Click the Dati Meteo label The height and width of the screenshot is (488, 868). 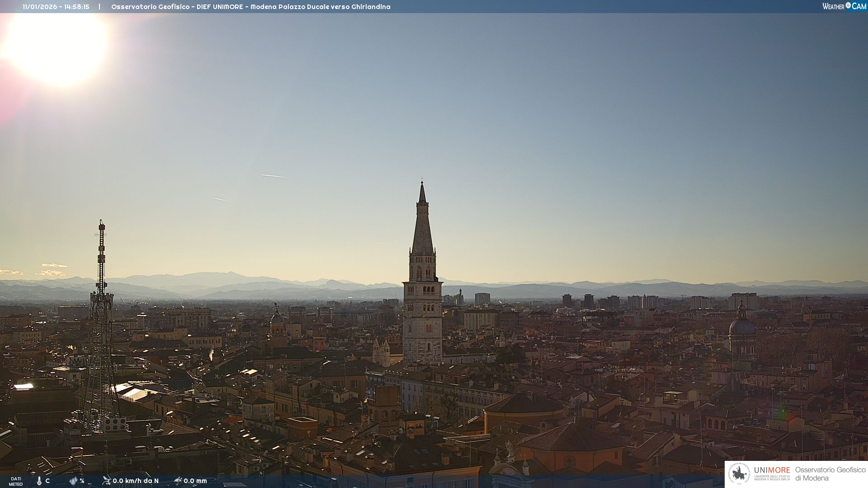16,481
